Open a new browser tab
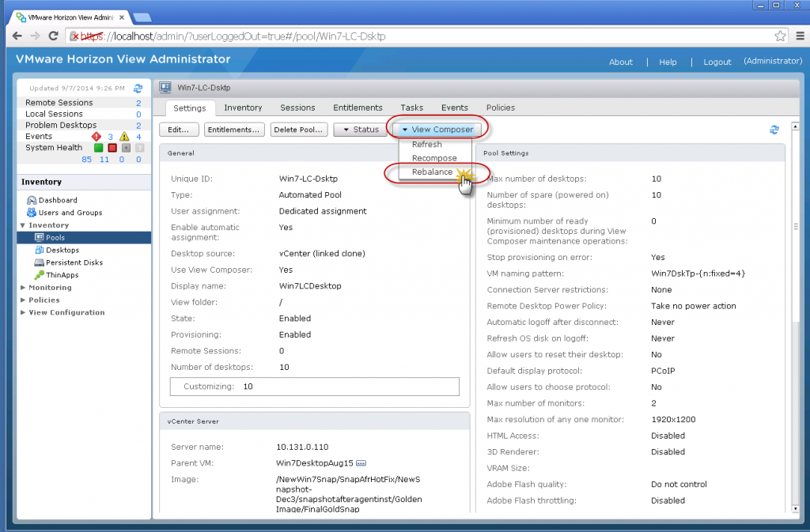810x532 pixels. point(142,17)
